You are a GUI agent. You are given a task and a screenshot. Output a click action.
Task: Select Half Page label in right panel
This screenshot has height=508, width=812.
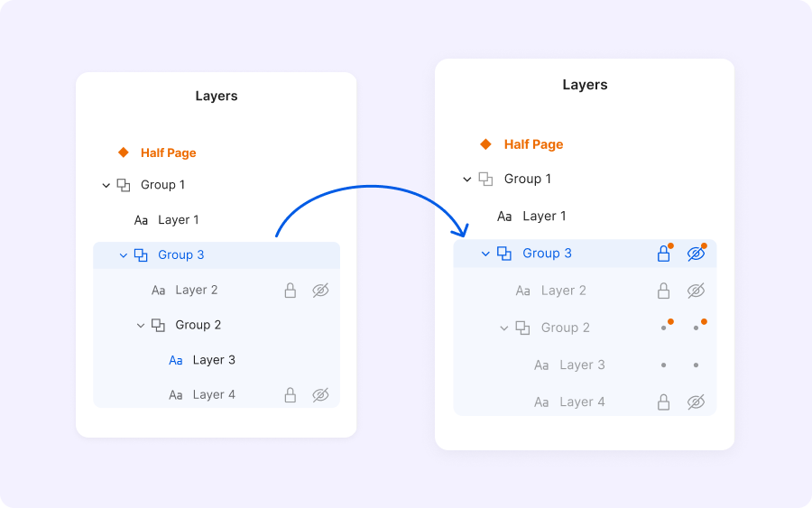coord(533,144)
